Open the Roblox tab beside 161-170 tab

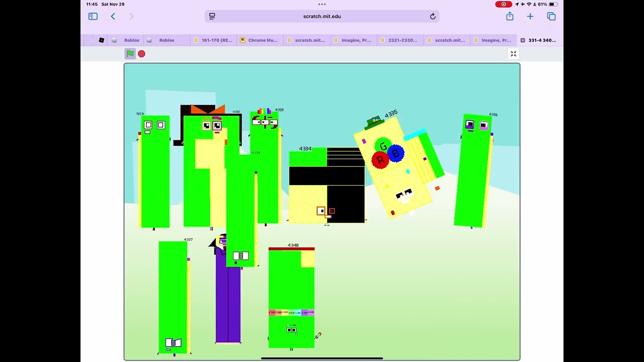tap(167, 40)
